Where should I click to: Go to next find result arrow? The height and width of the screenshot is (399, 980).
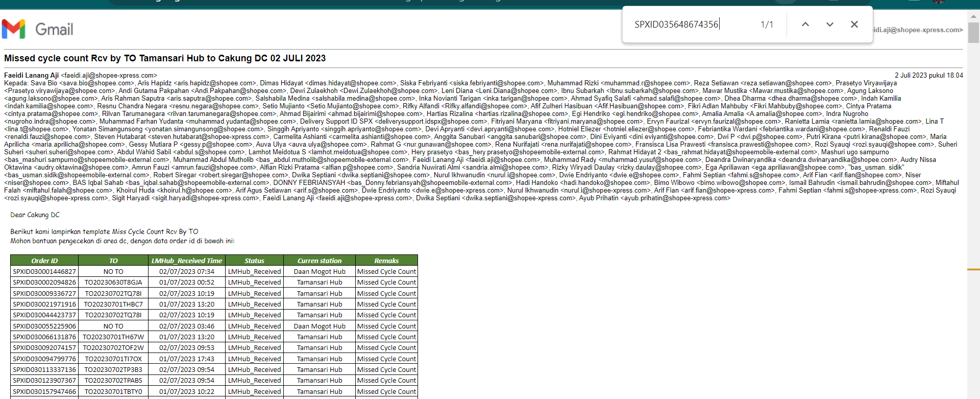point(830,24)
